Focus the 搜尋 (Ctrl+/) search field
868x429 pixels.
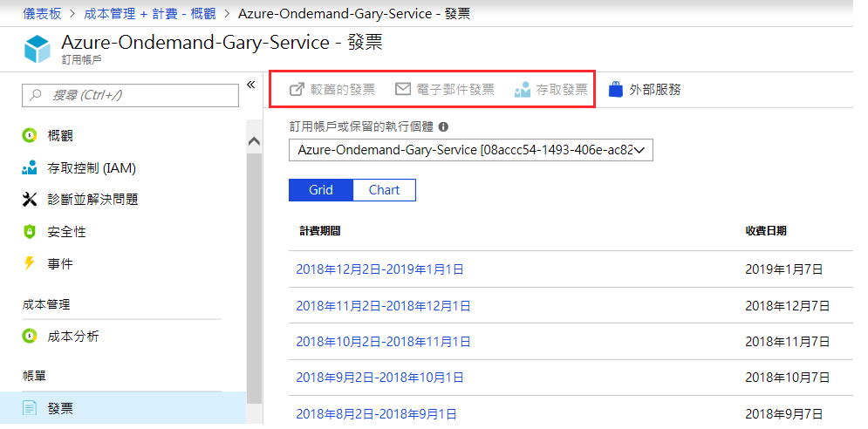click(130, 95)
